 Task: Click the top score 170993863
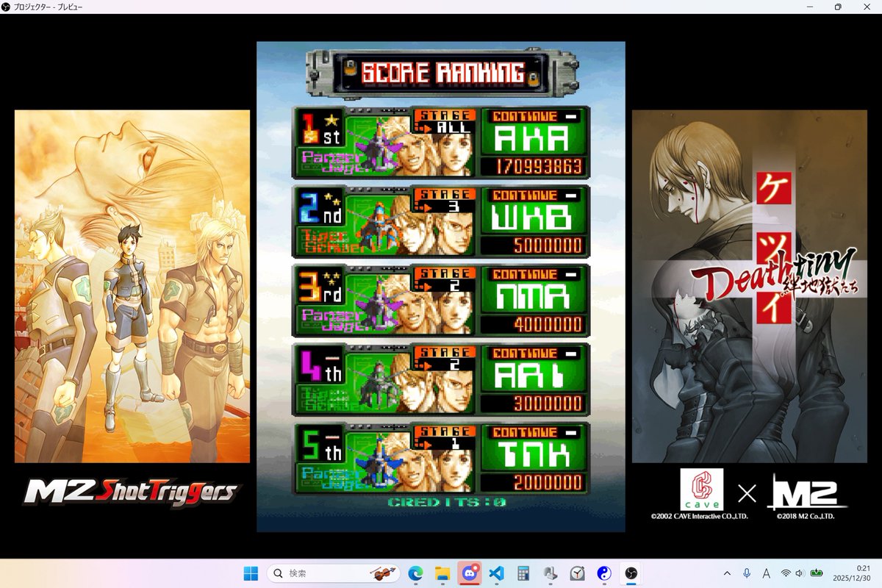(x=537, y=166)
